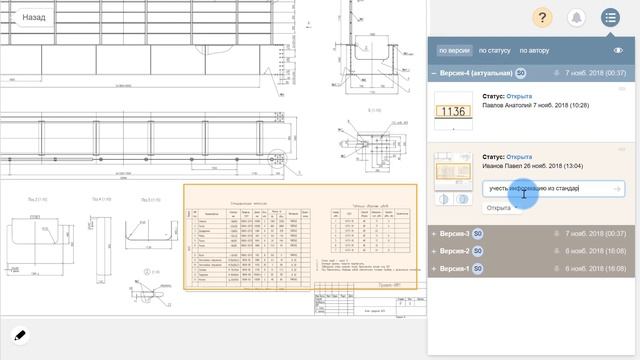Screen dimensions: 640x360
Task: Download Версия-4 using its download icon
Action: click(x=556, y=73)
